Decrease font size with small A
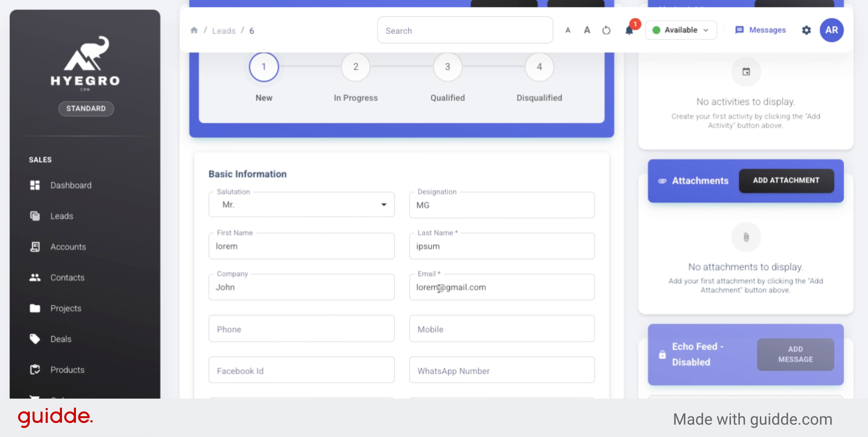Image resolution: width=868 pixels, height=437 pixels. 568,30
